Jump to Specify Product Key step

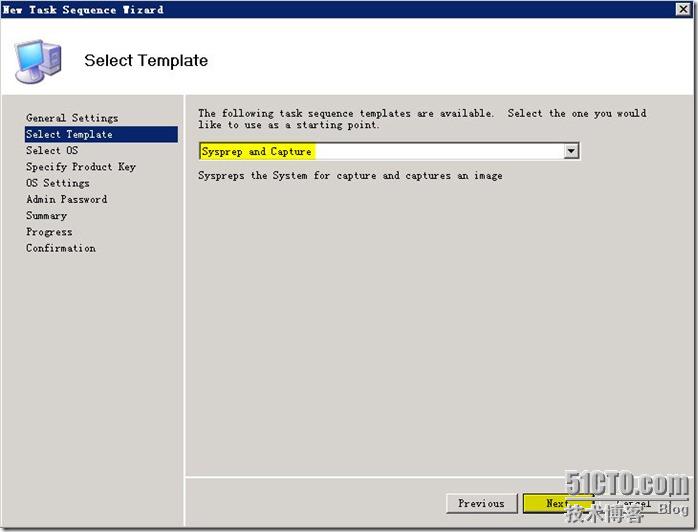(x=81, y=167)
